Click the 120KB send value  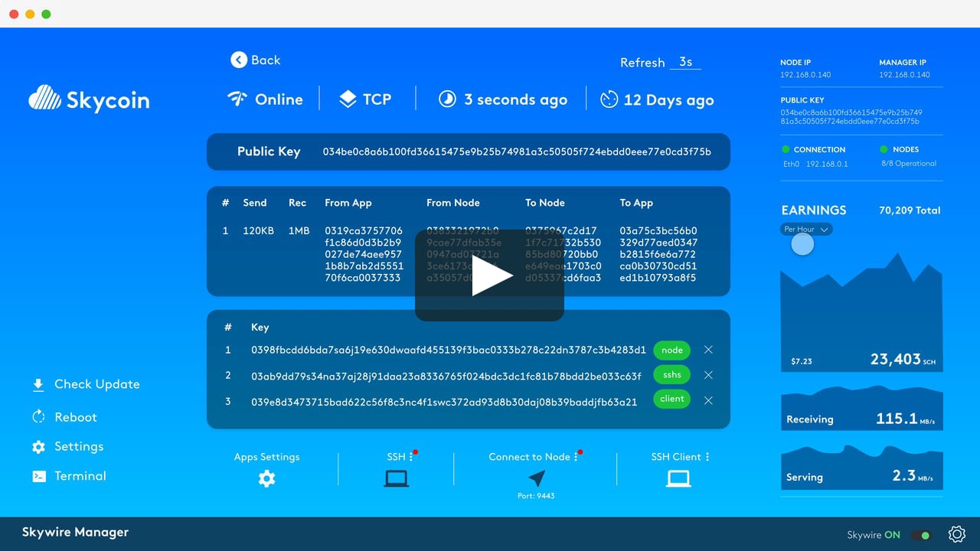tap(258, 230)
